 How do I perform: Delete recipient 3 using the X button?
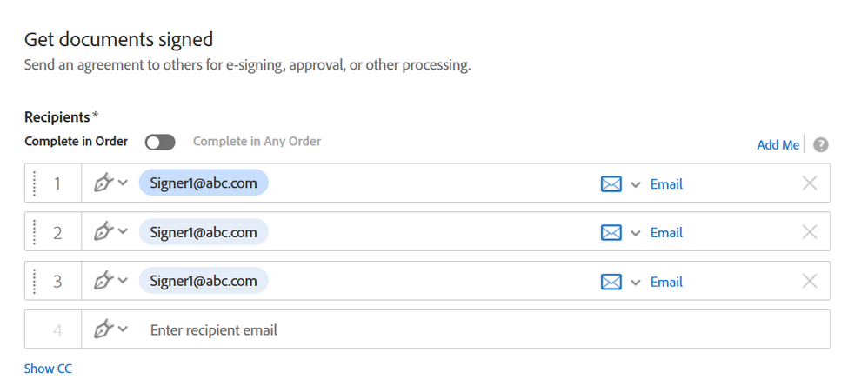coord(810,281)
